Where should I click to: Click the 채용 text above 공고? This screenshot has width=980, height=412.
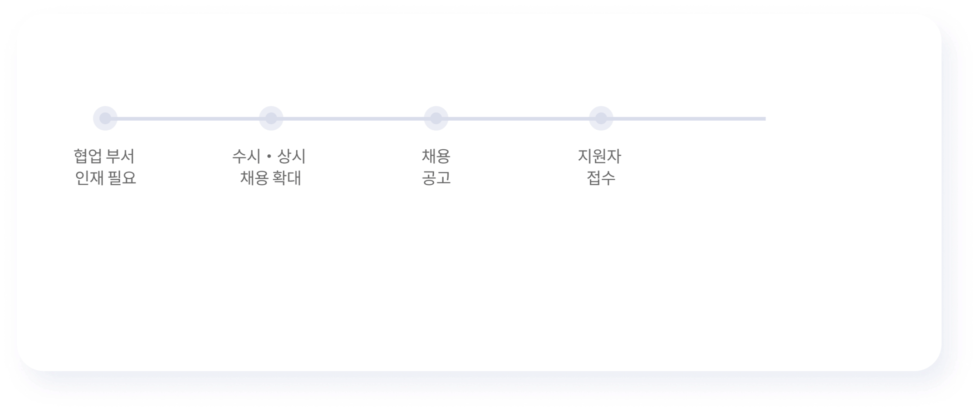(x=436, y=156)
